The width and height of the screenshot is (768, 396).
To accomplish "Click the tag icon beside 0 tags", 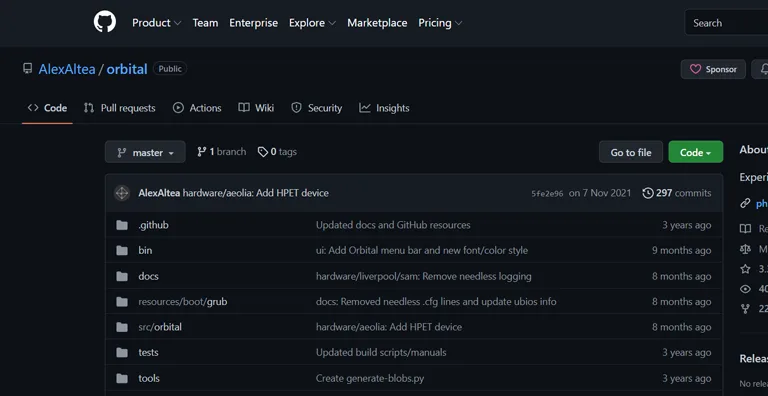I will point(263,152).
